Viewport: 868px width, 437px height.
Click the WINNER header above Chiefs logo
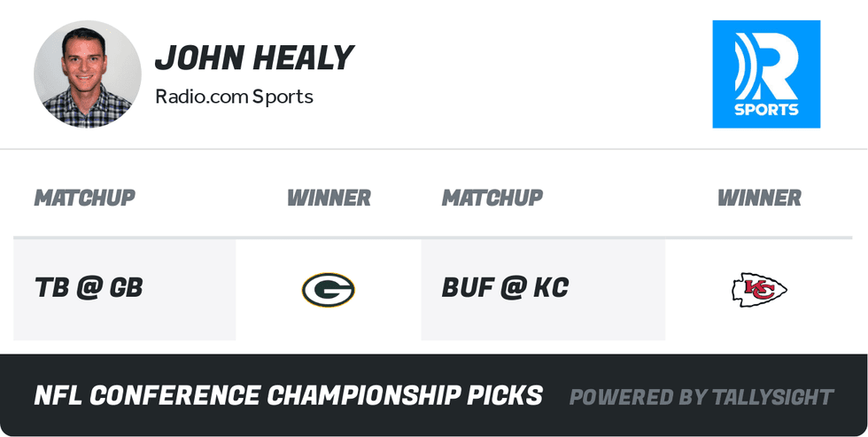point(759,197)
